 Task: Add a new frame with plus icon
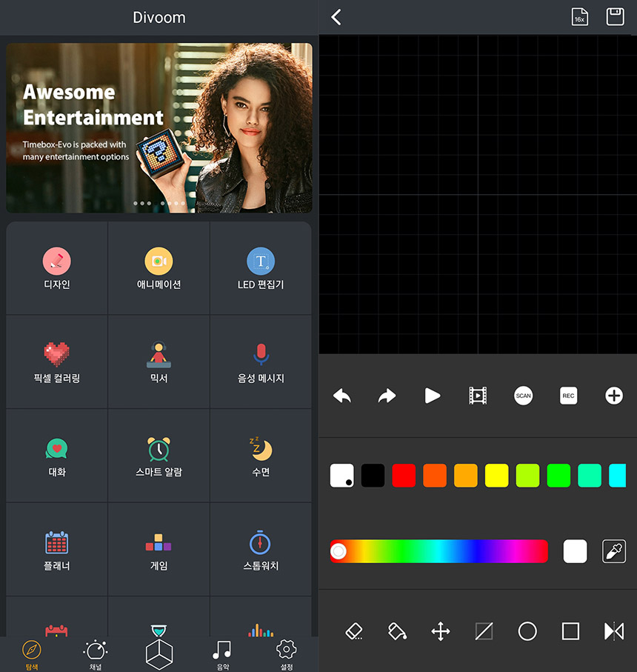pyautogui.click(x=614, y=396)
